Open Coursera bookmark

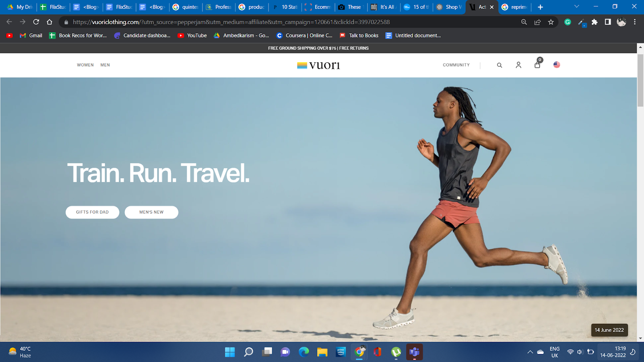304,35
